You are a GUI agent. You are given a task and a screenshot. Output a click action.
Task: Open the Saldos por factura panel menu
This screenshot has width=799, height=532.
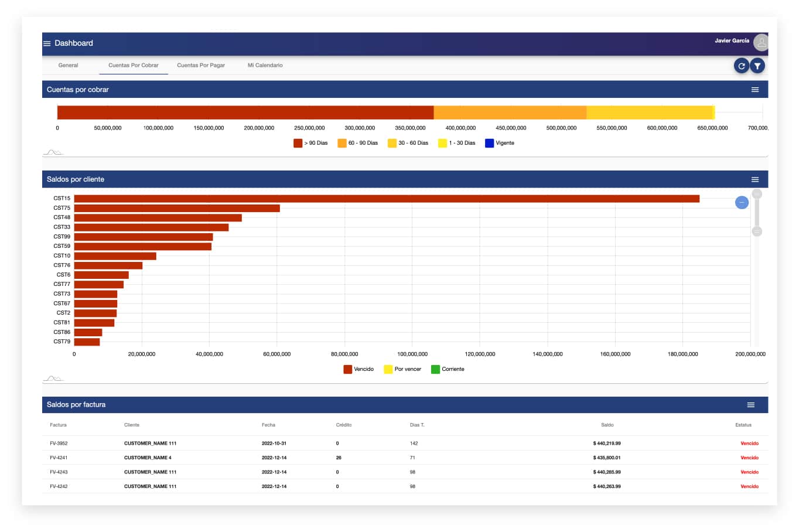[x=750, y=404]
